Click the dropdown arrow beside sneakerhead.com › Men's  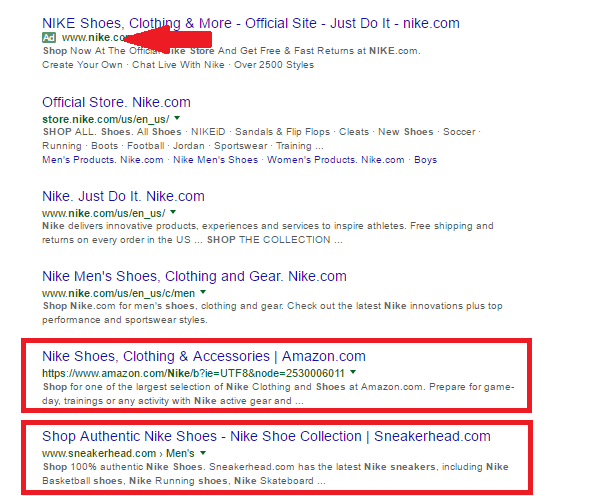[204, 453]
